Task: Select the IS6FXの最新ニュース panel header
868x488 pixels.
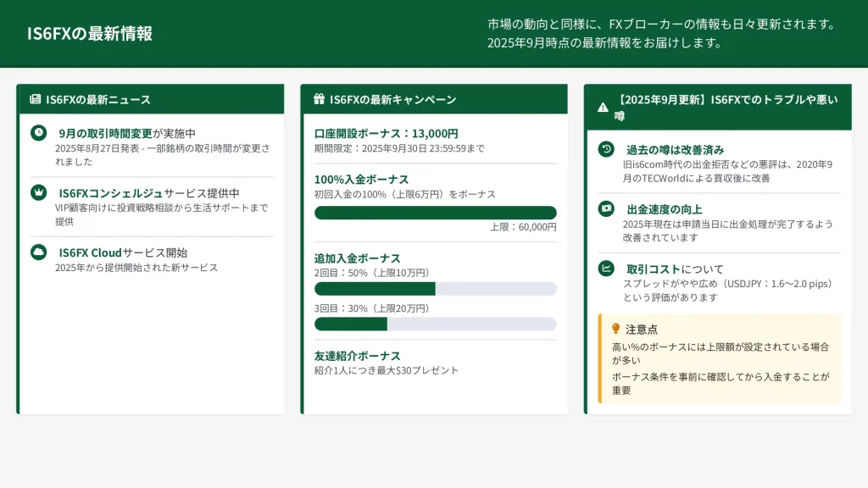Action: pyautogui.click(x=150, y=99)
